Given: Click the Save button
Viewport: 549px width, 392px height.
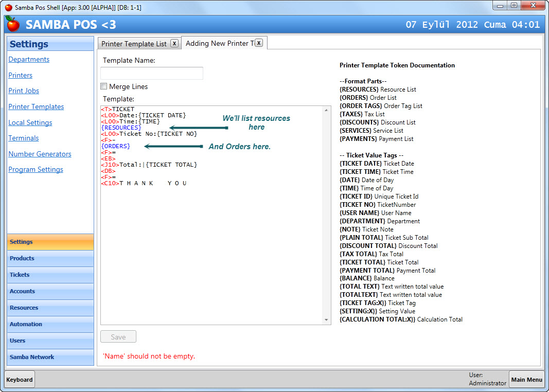Looking at the screenshot, I should pos(118,337).
